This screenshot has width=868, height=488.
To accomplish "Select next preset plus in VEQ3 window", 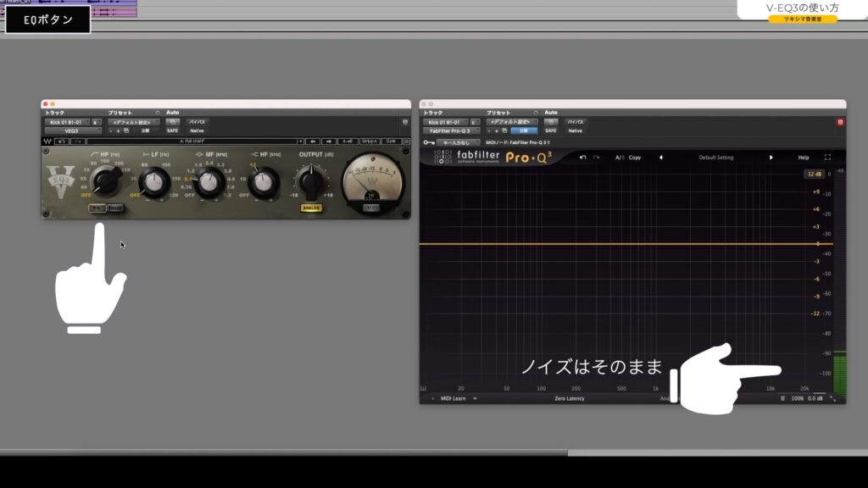I will coord(118,131).
